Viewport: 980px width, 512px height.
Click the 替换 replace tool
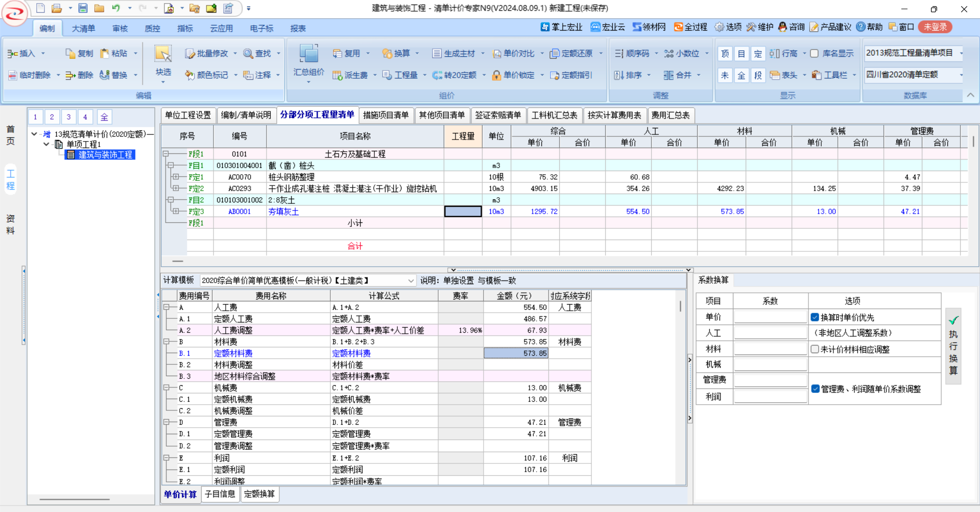pyautogui.click(x=114, y=75)
